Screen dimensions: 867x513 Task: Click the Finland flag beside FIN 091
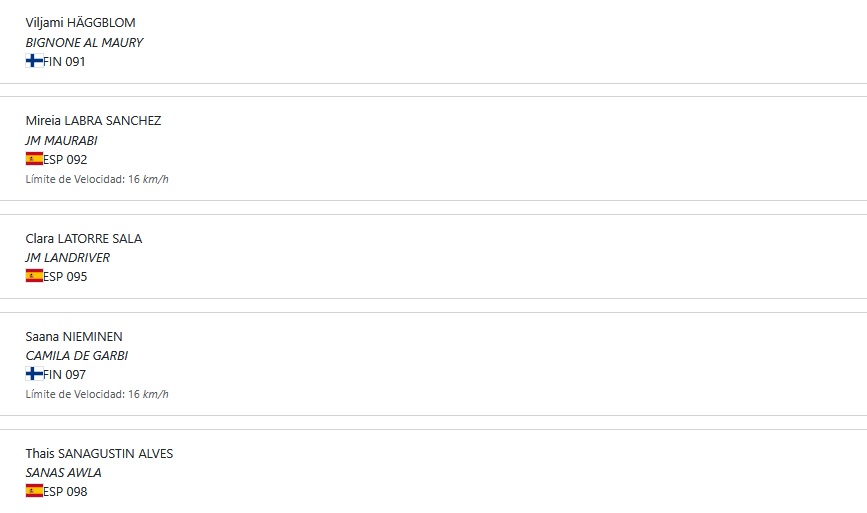coord(34,61)
